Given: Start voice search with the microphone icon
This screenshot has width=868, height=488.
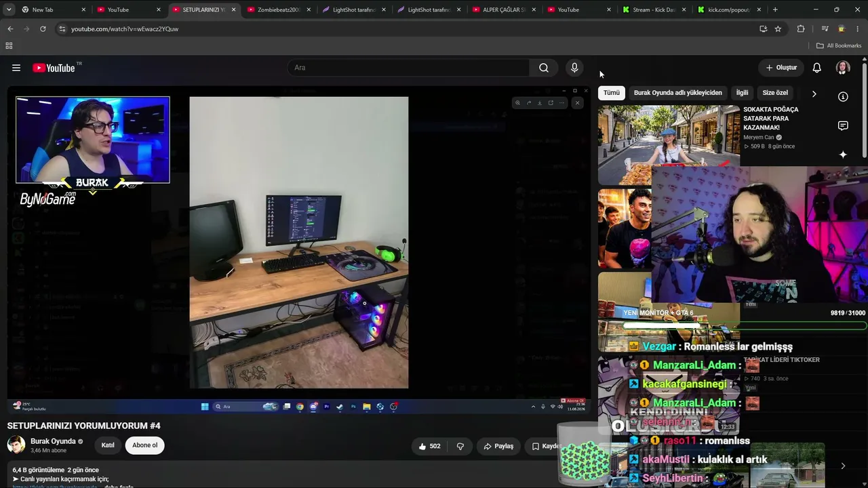Looking at the screenshot, I should [574, 68].
